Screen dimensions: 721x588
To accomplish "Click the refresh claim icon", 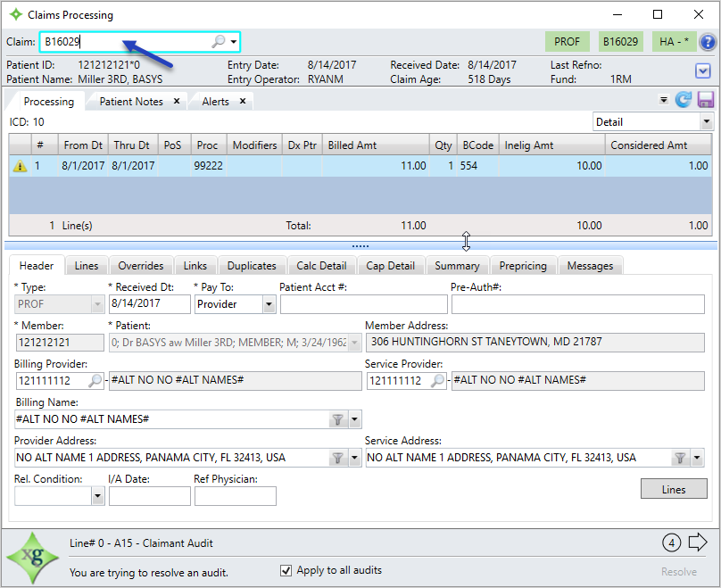I will (x=684, y=99).
